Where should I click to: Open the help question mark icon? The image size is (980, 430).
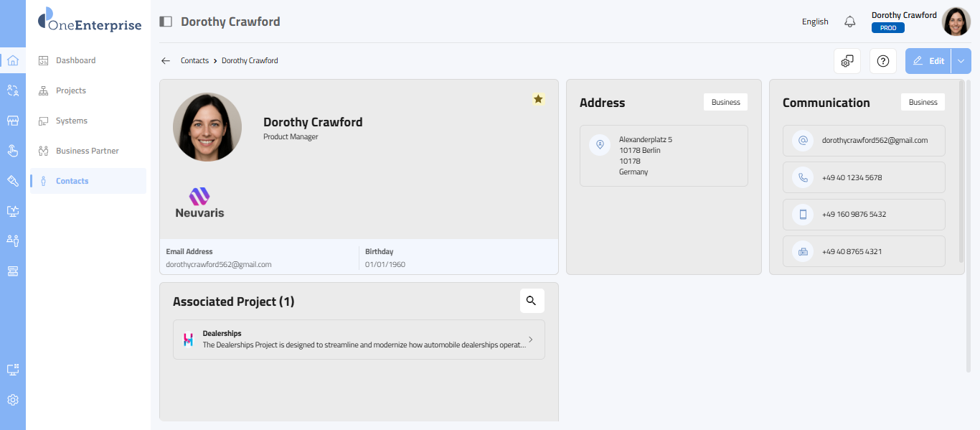(883, 61)
